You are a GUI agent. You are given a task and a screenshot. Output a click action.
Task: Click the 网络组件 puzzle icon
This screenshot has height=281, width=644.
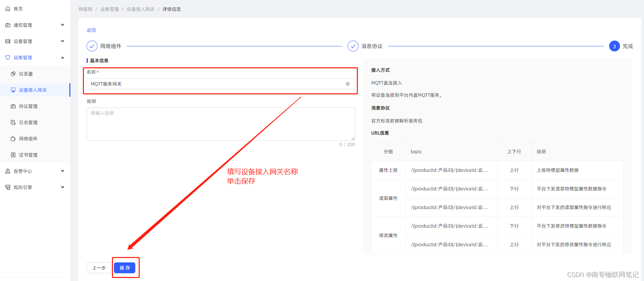[x=13, y=139]
